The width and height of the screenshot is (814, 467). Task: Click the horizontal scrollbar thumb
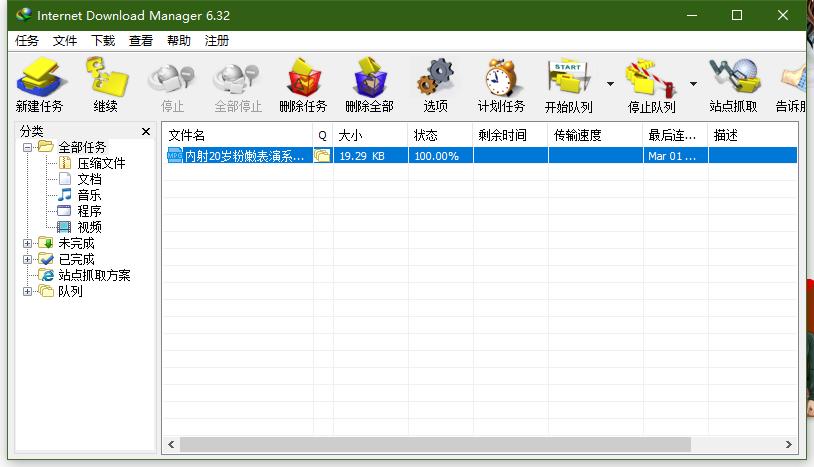[x=435, y=445]
